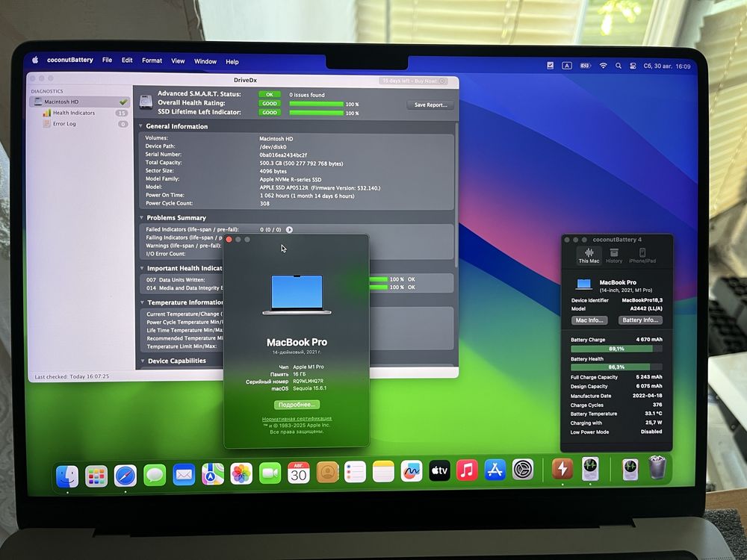This screenshot has width=747, height=560.
Task: Open System Settings from the Dock
Action: tap(523, 469)
